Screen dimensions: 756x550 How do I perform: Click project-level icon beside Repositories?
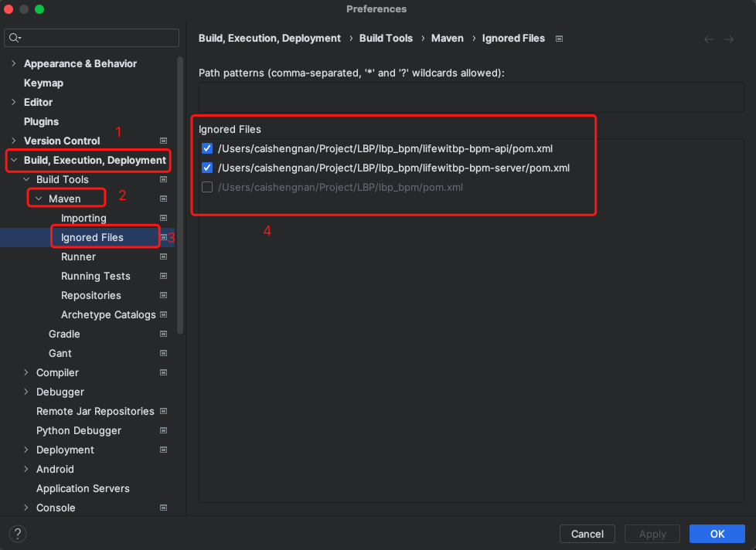point(163,295)
